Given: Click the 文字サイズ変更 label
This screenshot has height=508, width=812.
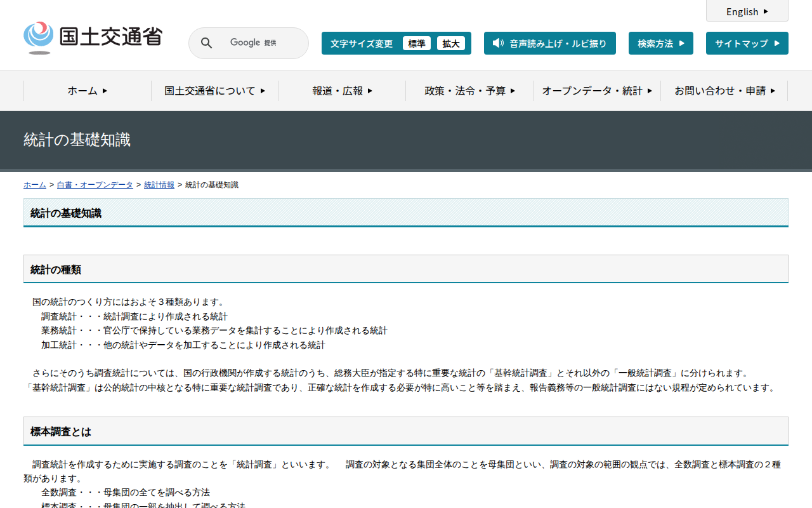Looking at the screenshot, I should pyautogui.click(x=362, y=43).
